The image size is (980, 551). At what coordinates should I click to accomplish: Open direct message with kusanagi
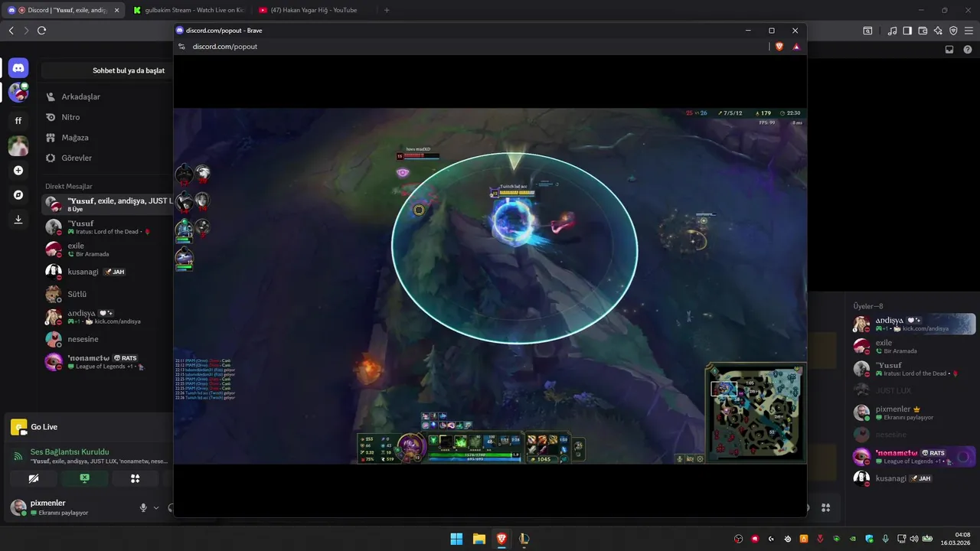click(x=107, y=272)
